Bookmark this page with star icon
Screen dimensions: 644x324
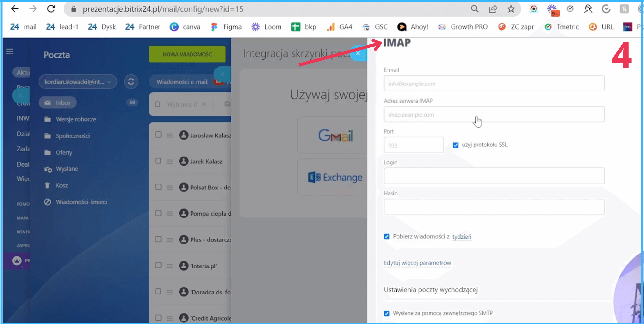(x=511, y=9)
